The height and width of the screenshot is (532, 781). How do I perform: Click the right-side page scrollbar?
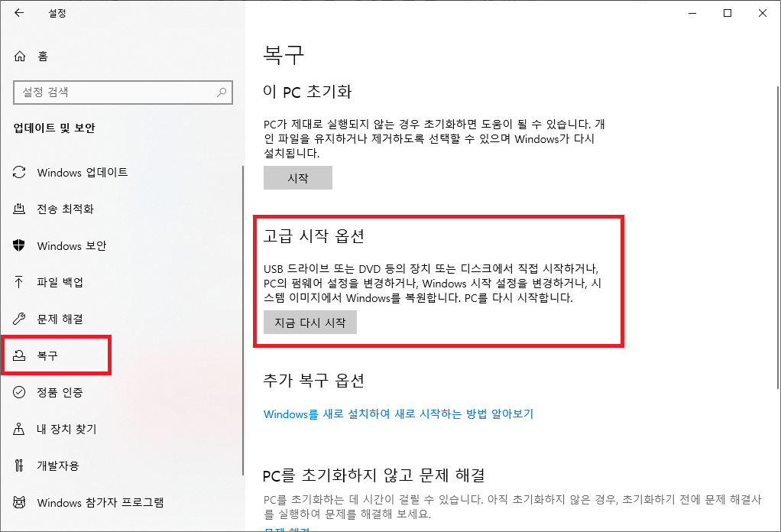click(777, 237)
